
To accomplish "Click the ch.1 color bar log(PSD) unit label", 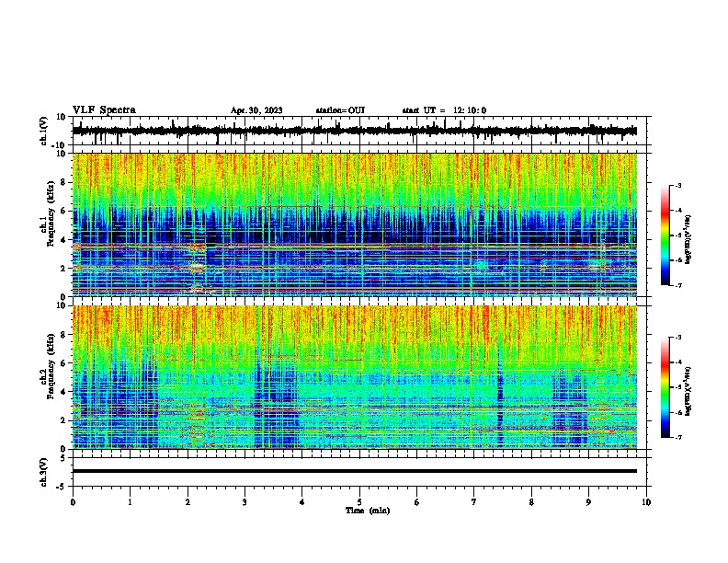I will tap(688, 240).
